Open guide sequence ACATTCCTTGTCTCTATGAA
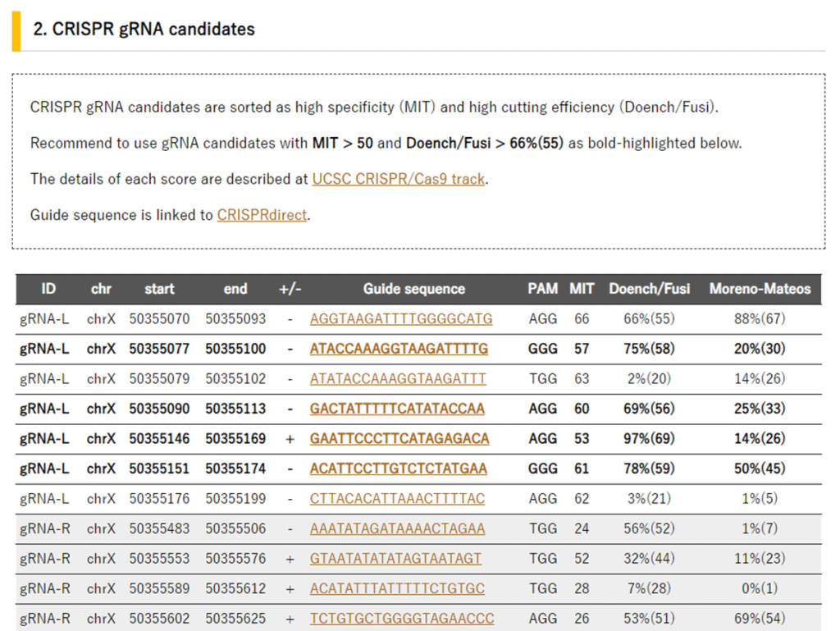The height and width of the screenshot is (631, 840). click(x=398, y=469)
